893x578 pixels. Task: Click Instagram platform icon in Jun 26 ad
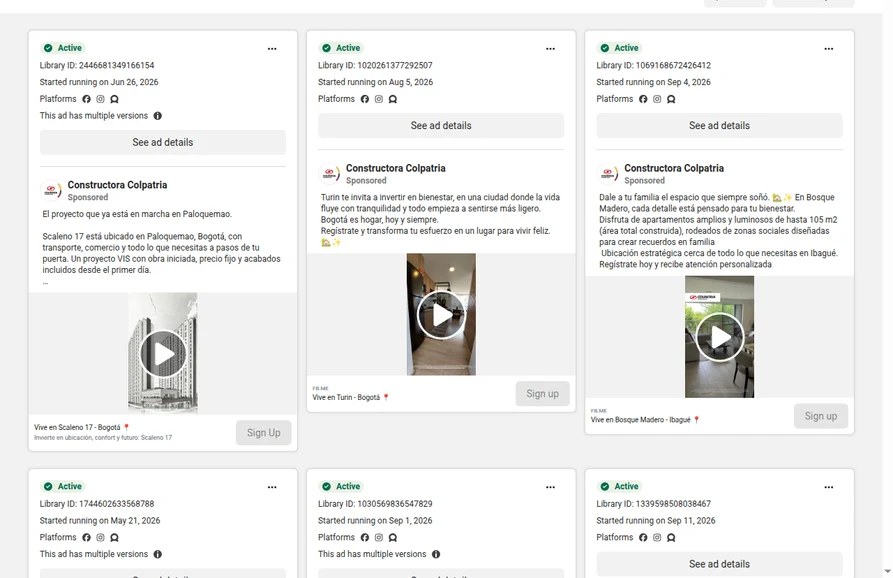[x=100, y=99]
